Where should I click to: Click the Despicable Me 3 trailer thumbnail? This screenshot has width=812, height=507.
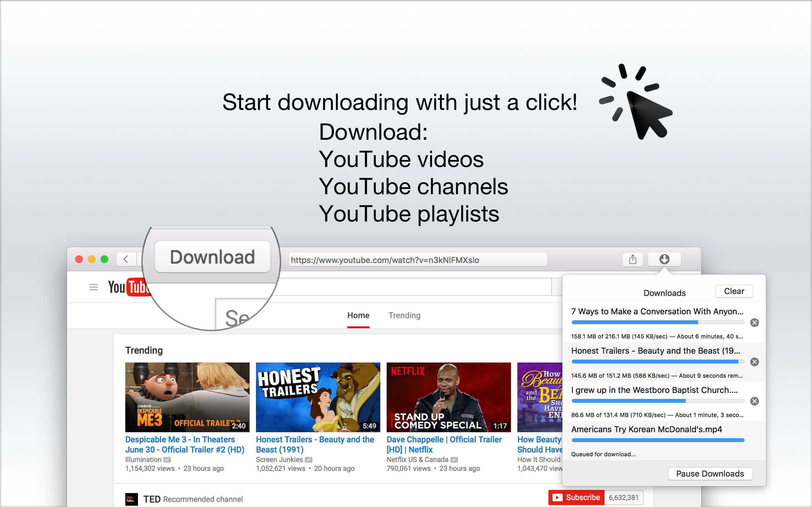pyautogui.click(x=187, y=397)
